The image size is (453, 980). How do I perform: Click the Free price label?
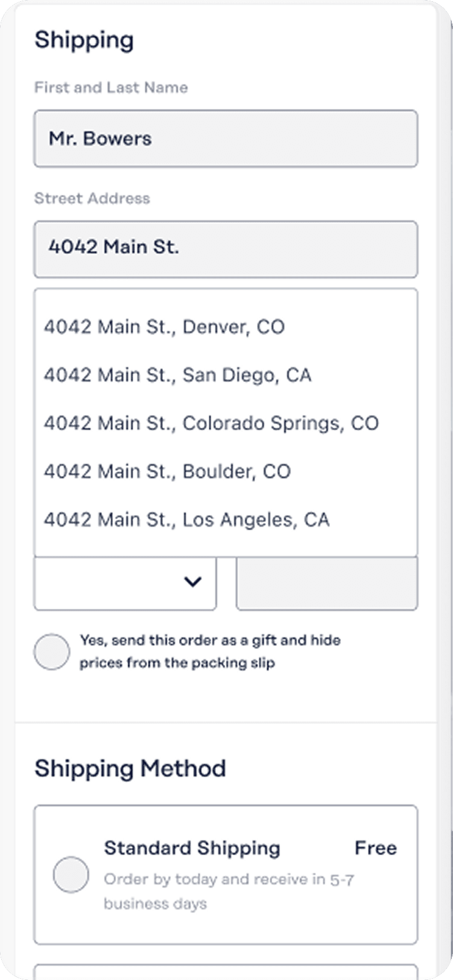(375, 848)
